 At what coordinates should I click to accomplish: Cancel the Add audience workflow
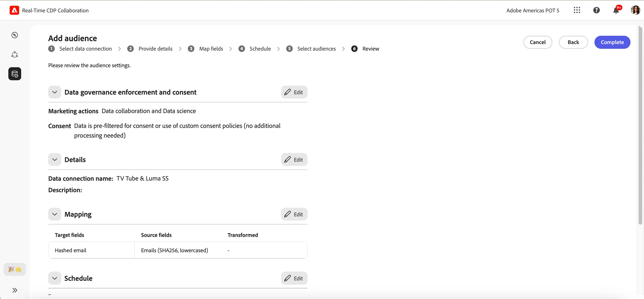pos(537,42)
